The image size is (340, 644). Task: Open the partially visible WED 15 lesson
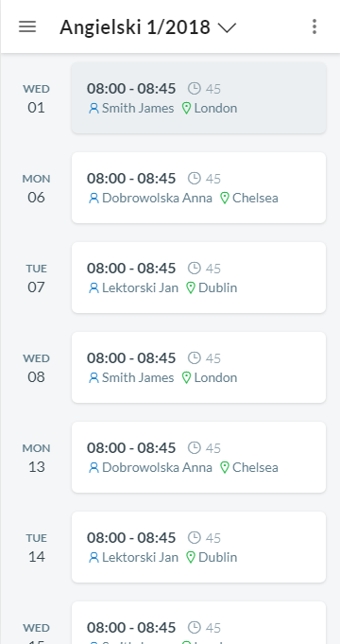click(x=199, y=622)
